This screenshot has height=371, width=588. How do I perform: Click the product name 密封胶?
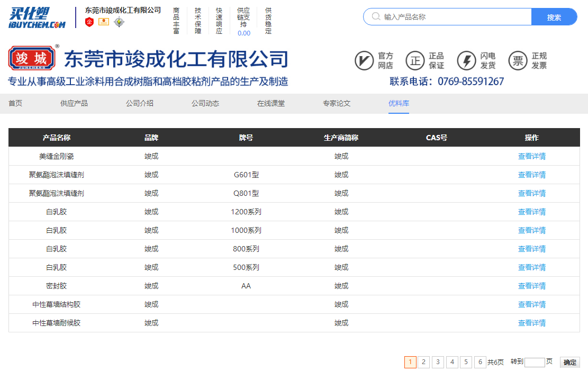pos(57,286)
